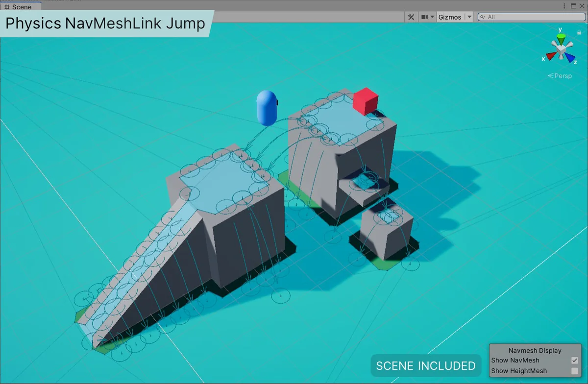
Task: Select the blue capsule agent in the scene
Action: [267, 108]
